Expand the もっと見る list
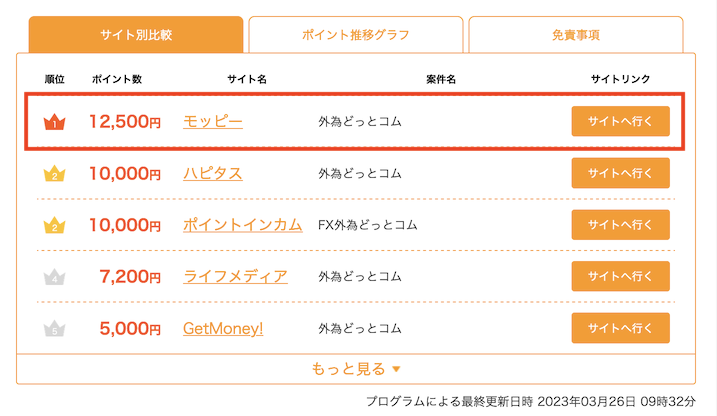Viewport: 717px width, 416px height. (x=356, y=369)
